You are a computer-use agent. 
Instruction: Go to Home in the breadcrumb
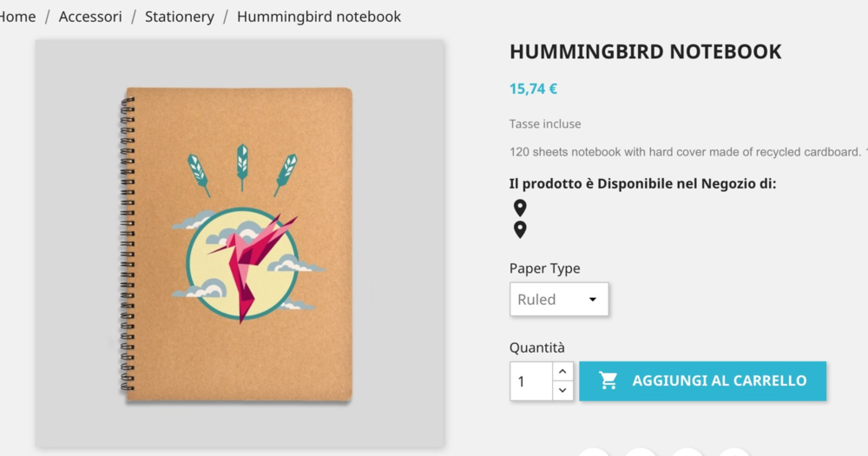coord(16,17)
